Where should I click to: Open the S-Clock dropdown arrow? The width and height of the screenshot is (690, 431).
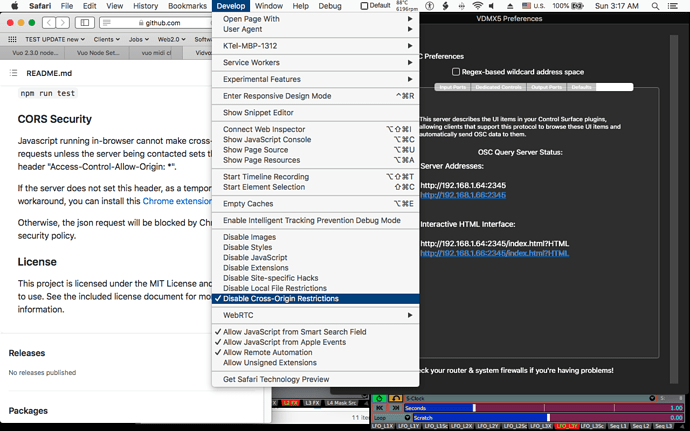point(652,398)
